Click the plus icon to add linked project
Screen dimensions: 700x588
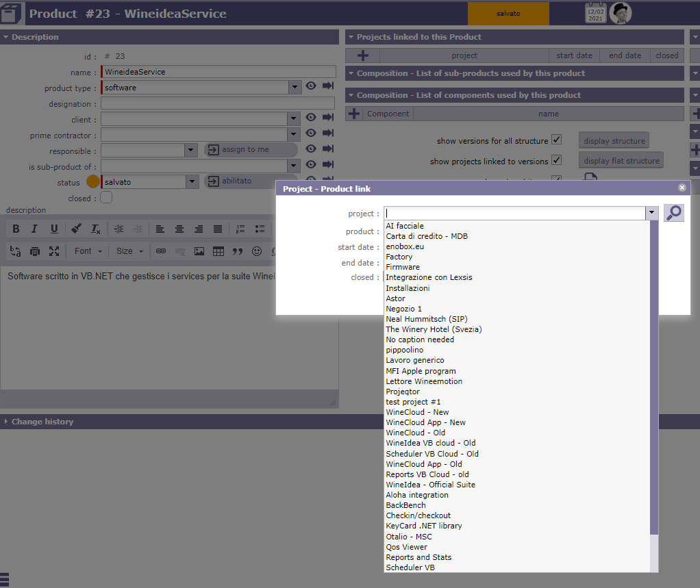(x=363, y=55)
